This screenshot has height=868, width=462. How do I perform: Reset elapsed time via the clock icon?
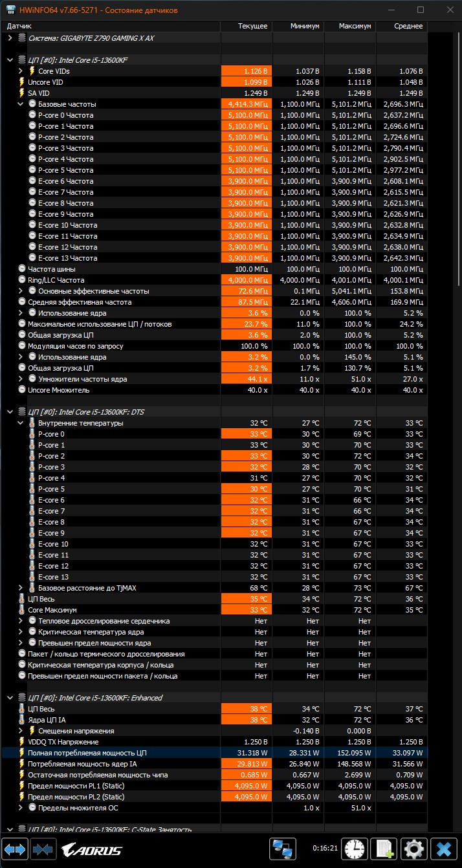coord(355,849)
